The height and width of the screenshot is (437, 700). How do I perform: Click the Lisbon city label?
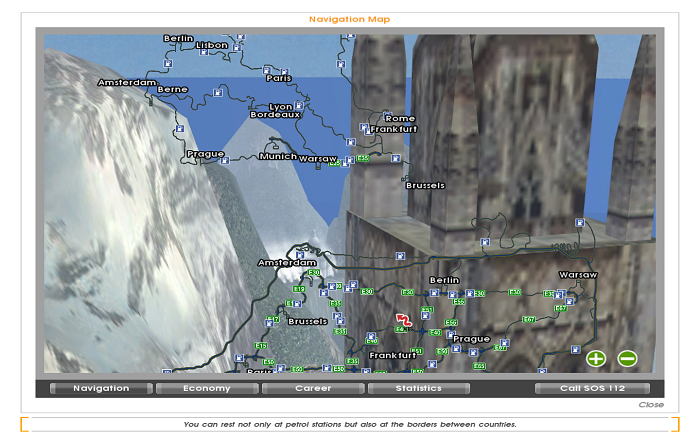(211, 45)
